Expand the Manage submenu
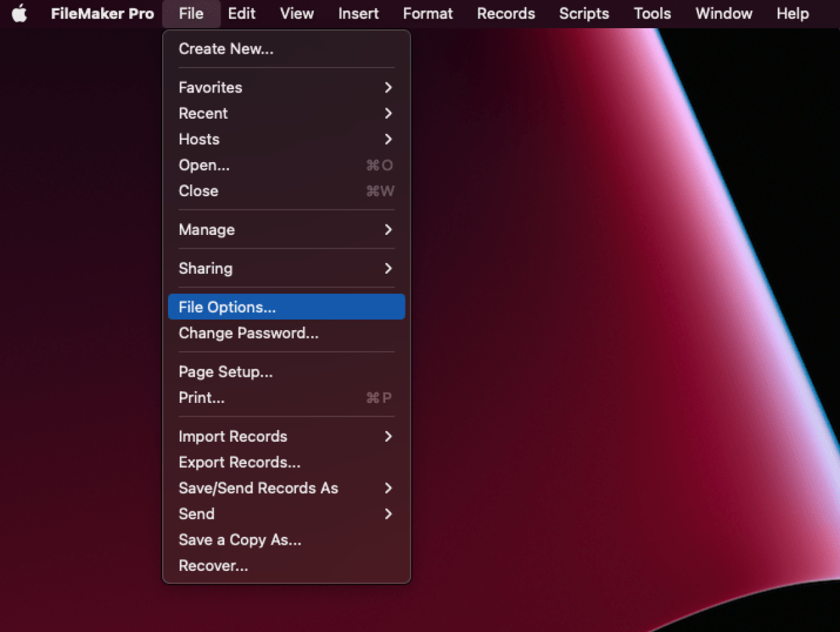 click(286, 230)
